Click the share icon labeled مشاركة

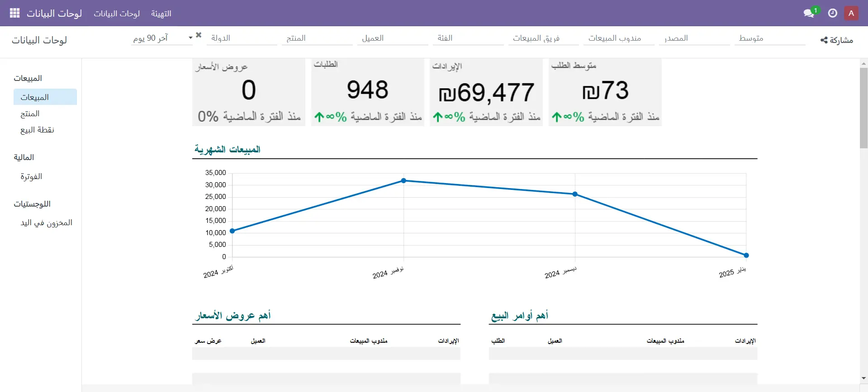(836, 40)
